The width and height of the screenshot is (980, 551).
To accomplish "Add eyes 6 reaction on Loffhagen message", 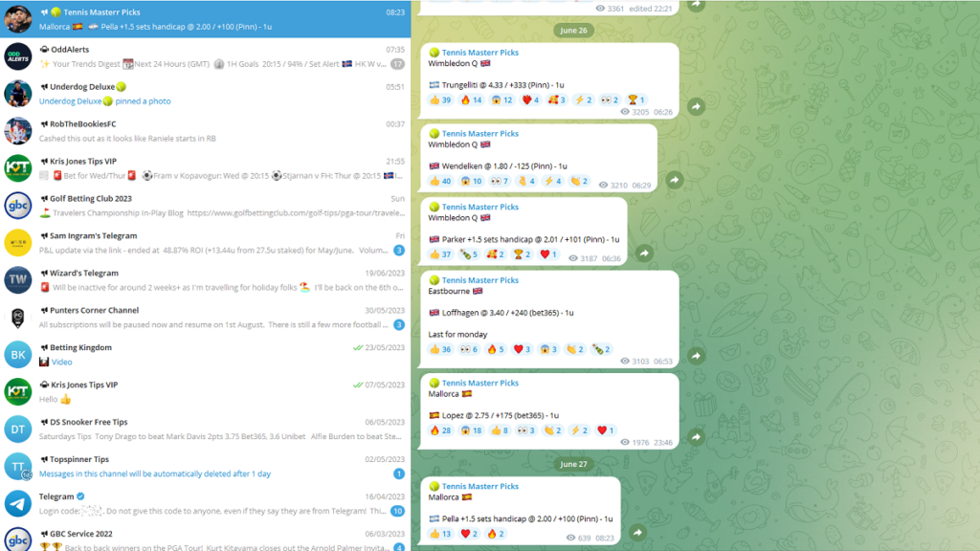I will click(x=469, y=349).
